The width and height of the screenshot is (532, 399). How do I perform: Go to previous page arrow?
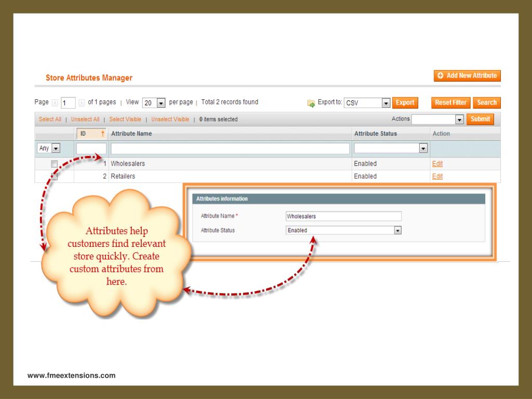click(55, 103)
